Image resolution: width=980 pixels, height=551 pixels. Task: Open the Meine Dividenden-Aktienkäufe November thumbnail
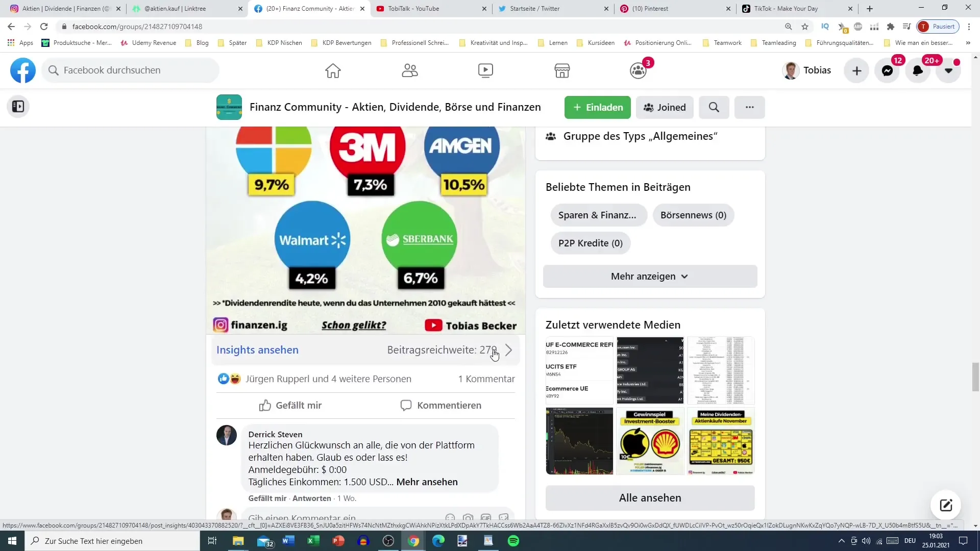pyautogui.click(x=721, y=441)
